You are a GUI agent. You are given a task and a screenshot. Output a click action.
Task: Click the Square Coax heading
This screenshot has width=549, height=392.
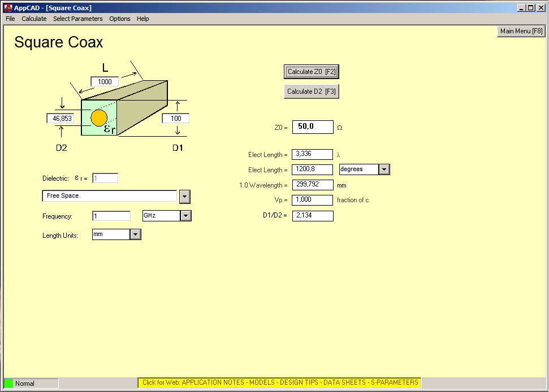(58, 42)
